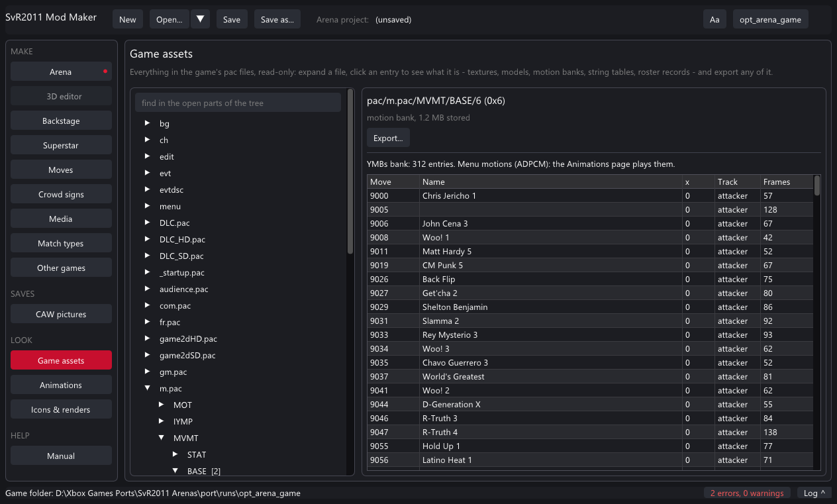Select the Game assets page
The image size is (837, 504).
[x=61, y=360]
